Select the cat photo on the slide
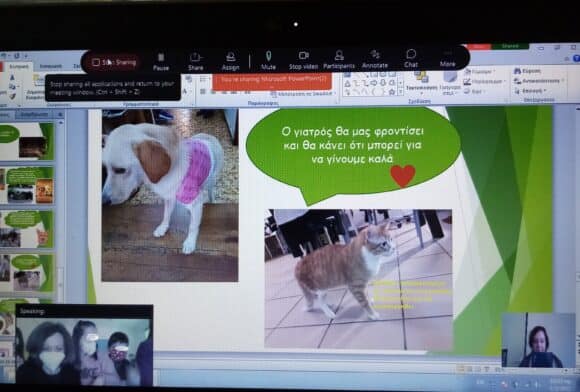The height and width of the screenshot is (392, 580). [x=358, y=279]
